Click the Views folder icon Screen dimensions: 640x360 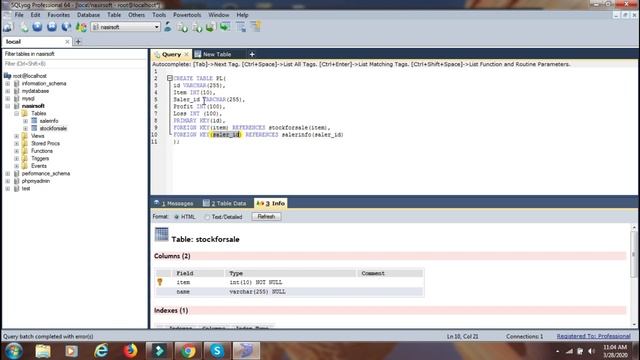(x=24, y=136)
